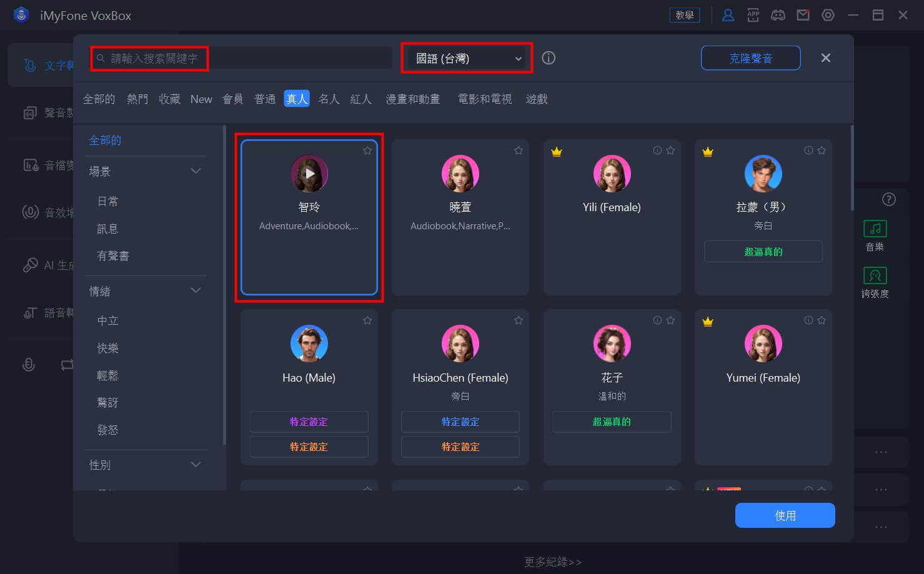
Task: Filter by 發怒 emotion
Action: click(107, 430)
